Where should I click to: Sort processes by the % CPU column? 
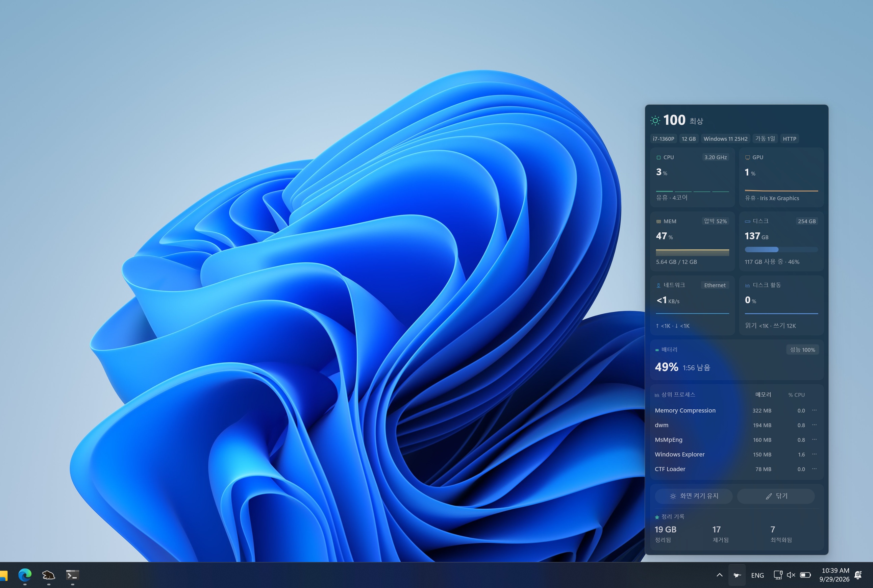(796, 395)
